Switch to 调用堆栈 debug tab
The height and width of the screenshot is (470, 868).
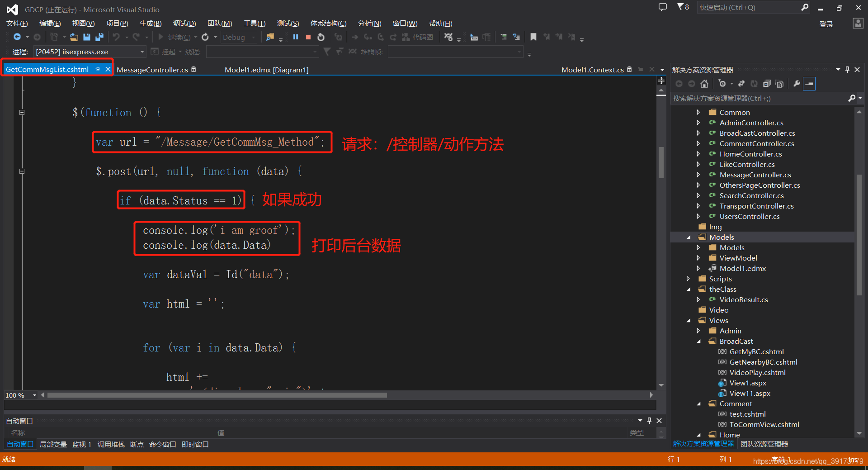coord(111,444)
